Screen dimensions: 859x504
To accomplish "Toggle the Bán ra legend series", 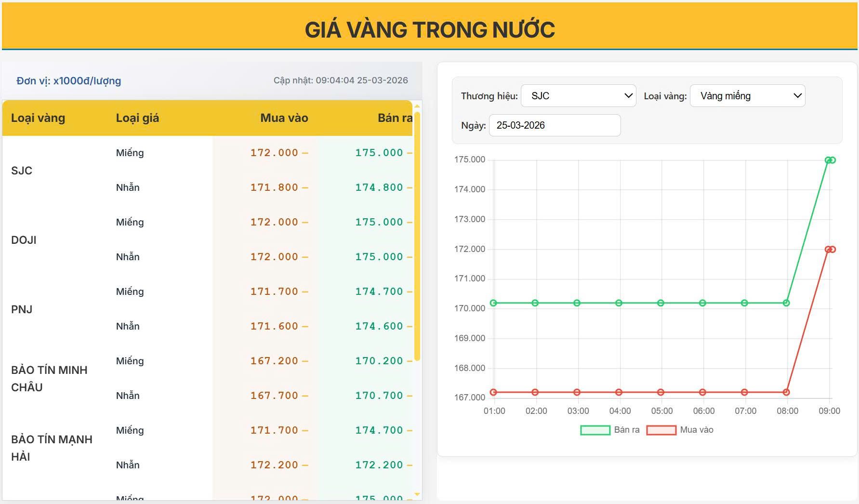I will point(610,430).
